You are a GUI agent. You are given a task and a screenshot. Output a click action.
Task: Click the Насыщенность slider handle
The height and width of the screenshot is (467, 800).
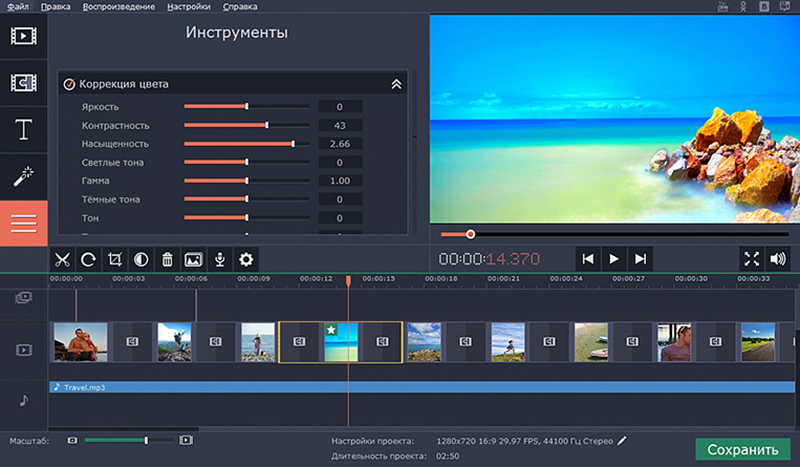[x=292, y=144]
